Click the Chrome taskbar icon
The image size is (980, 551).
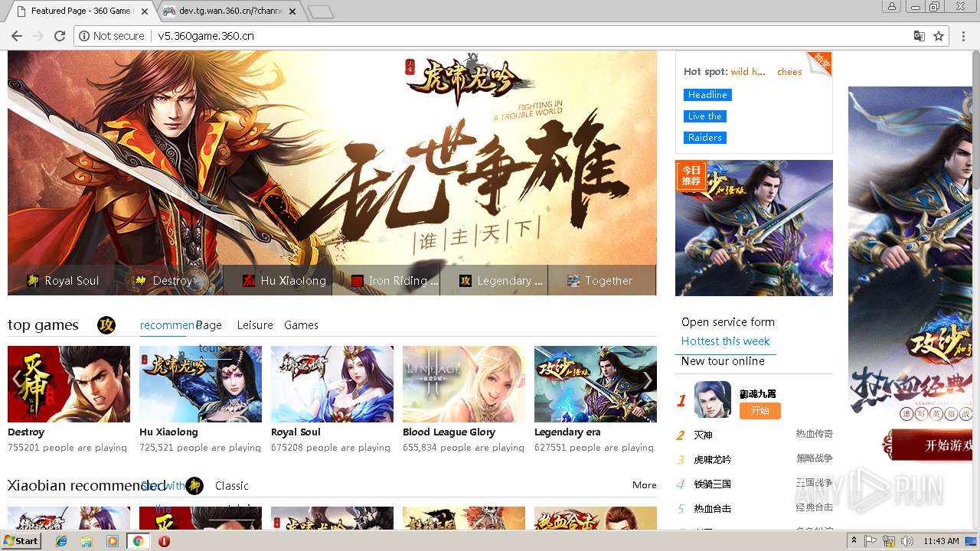coord(138,541)
